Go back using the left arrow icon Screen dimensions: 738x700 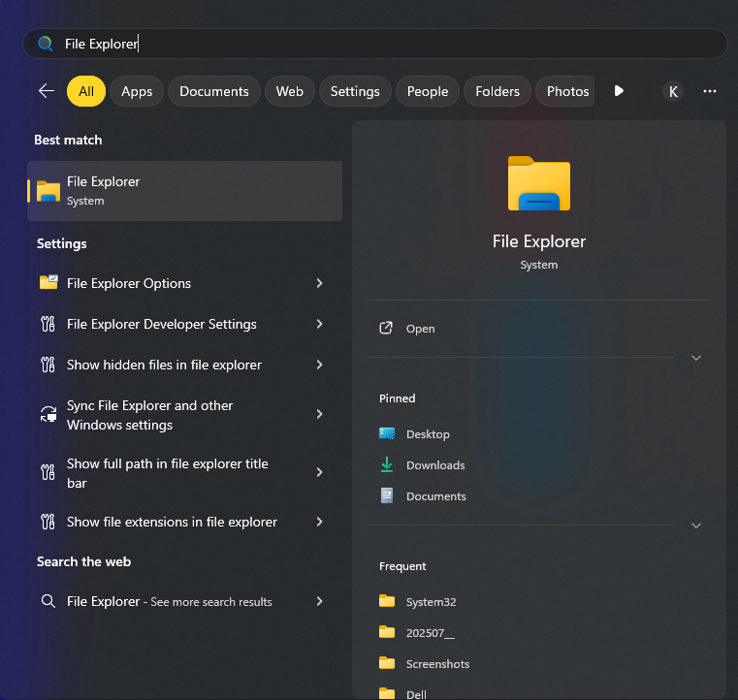(x=47, y=91)
